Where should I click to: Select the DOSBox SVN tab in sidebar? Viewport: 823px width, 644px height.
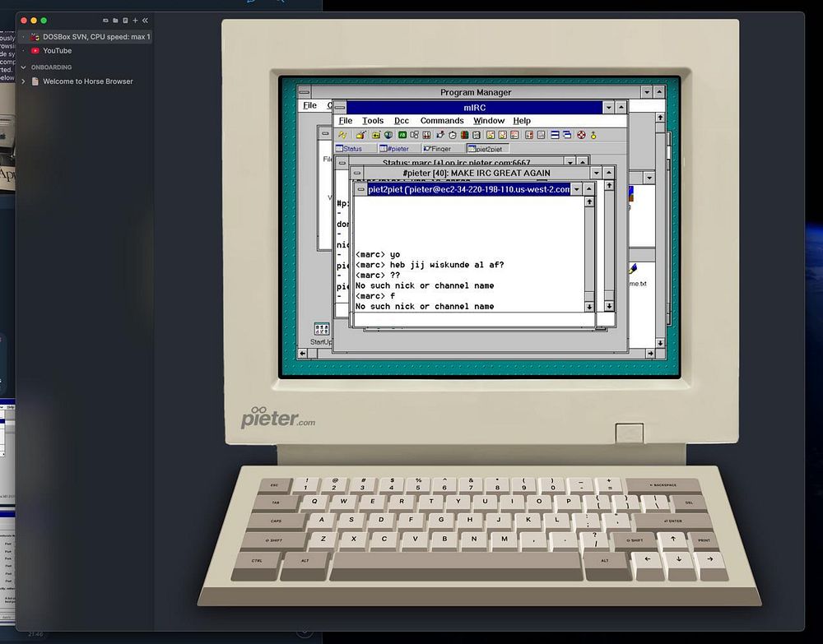86,37
